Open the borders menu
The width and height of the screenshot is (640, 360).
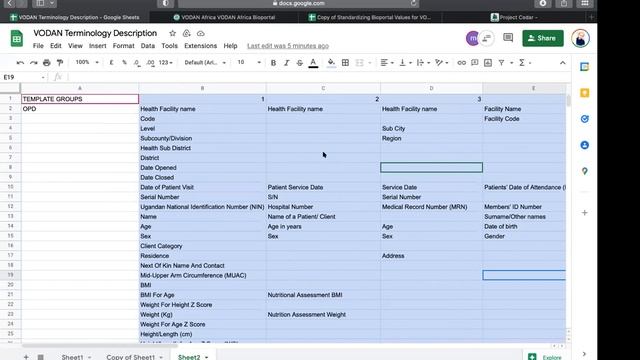345,63
